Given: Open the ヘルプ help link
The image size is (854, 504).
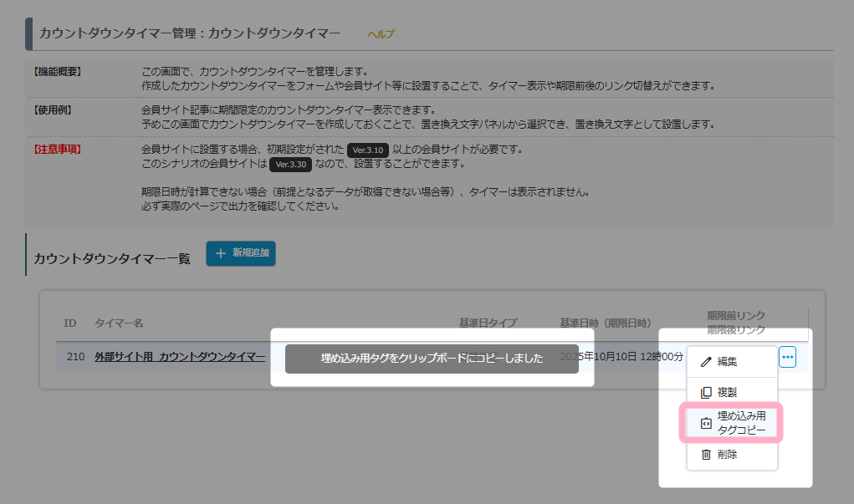Looking at the screenshot, I should [381, 34].
